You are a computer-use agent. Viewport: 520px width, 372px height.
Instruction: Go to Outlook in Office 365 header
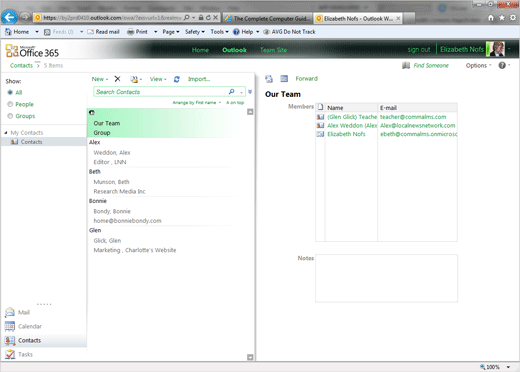coord(234,50)
